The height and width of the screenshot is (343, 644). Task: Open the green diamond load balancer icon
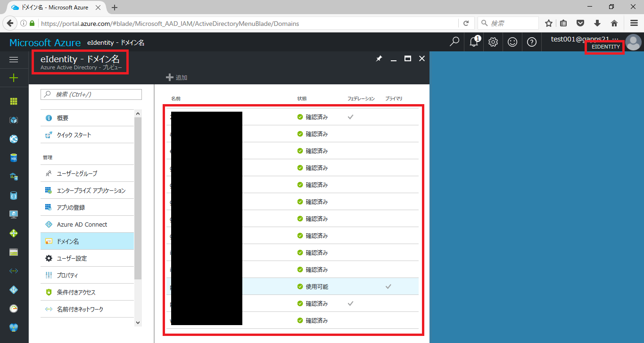(x=14, y=233)
